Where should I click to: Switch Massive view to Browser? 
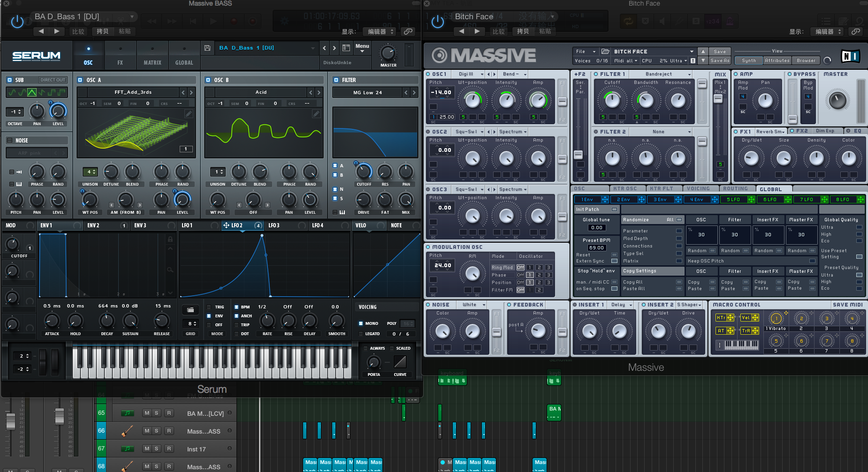[806, 60]
